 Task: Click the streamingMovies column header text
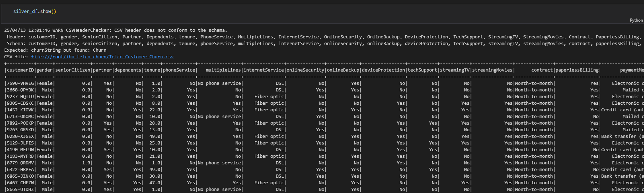click(492, 70)
